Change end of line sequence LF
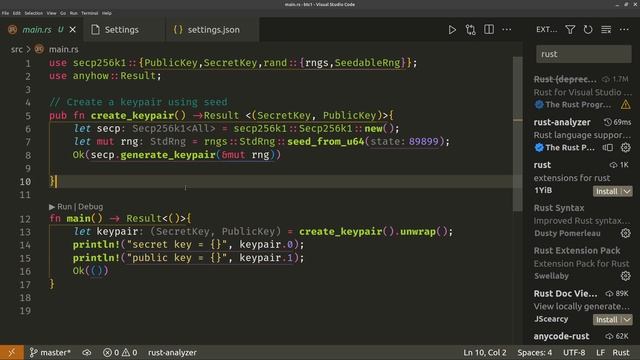The image size is (640, 360). pos(600,352)
